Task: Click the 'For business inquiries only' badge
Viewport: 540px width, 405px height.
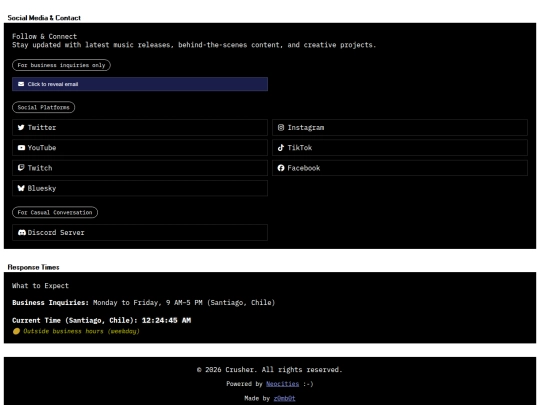Action: [x=61, y=65]
